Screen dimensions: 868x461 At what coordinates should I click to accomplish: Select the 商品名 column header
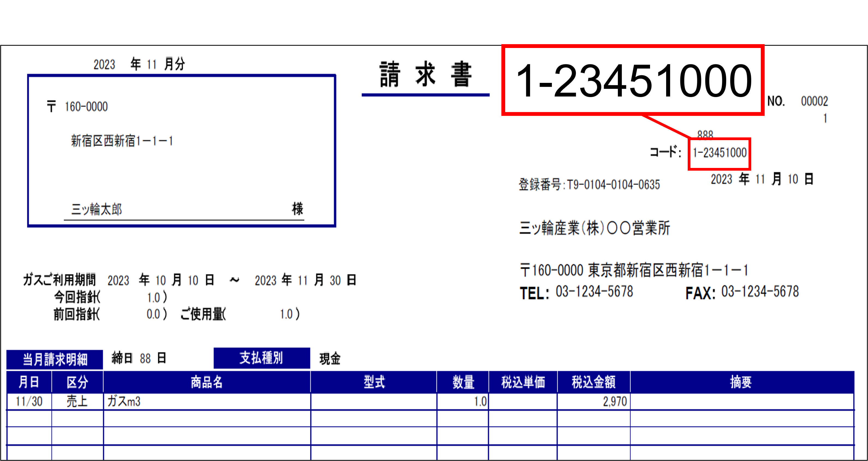[206, 382]
